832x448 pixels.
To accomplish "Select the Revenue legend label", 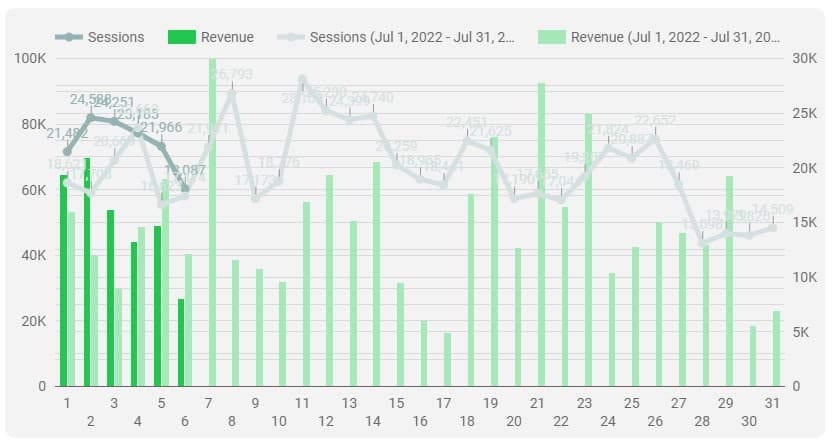I will pyautogui.click(x=227, y=37).
